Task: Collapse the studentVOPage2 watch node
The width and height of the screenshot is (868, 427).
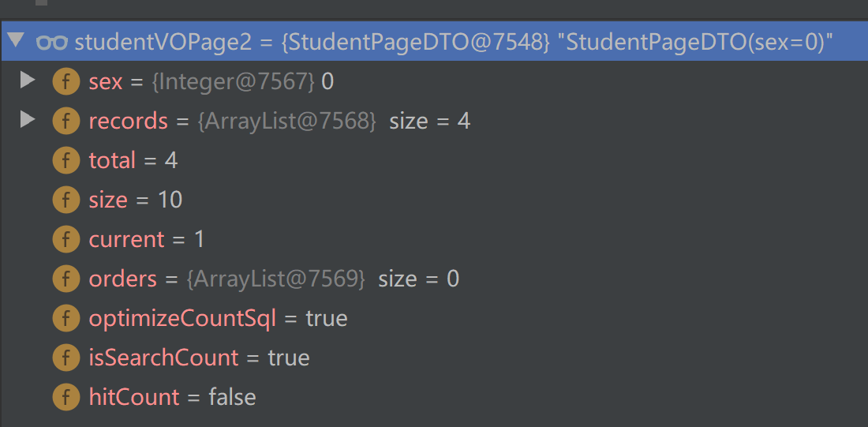Action: [17, 41]
